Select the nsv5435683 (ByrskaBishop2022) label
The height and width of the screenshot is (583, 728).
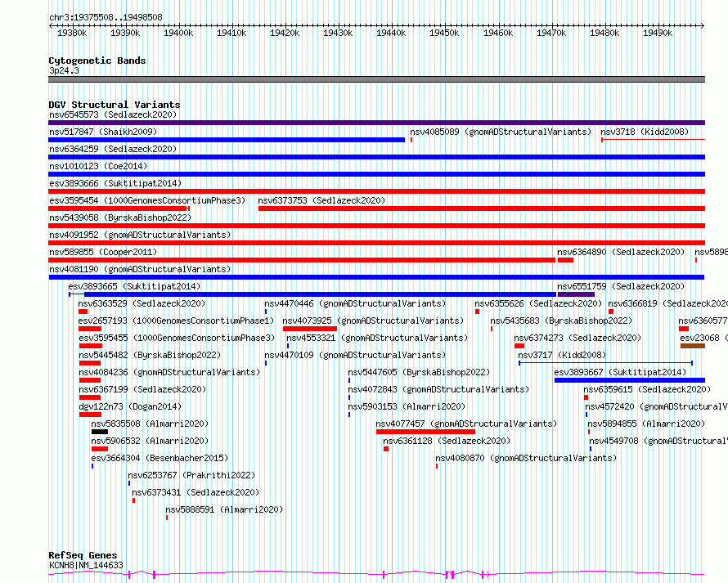[561, 321]
